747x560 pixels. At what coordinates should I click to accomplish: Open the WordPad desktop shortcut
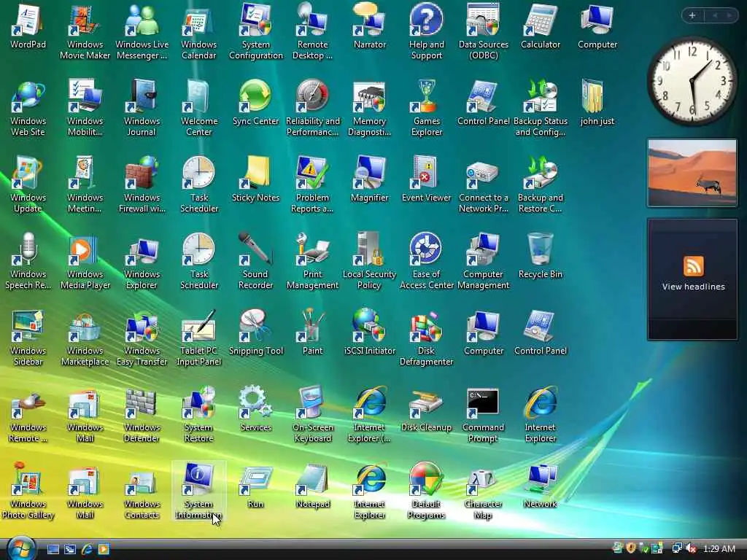(28, 26)
